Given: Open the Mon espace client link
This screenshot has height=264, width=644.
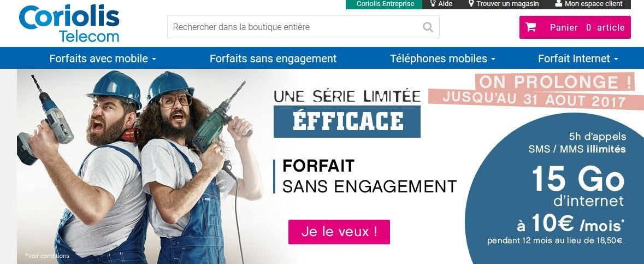Looking at the screenshot, I should click(594, 4).
